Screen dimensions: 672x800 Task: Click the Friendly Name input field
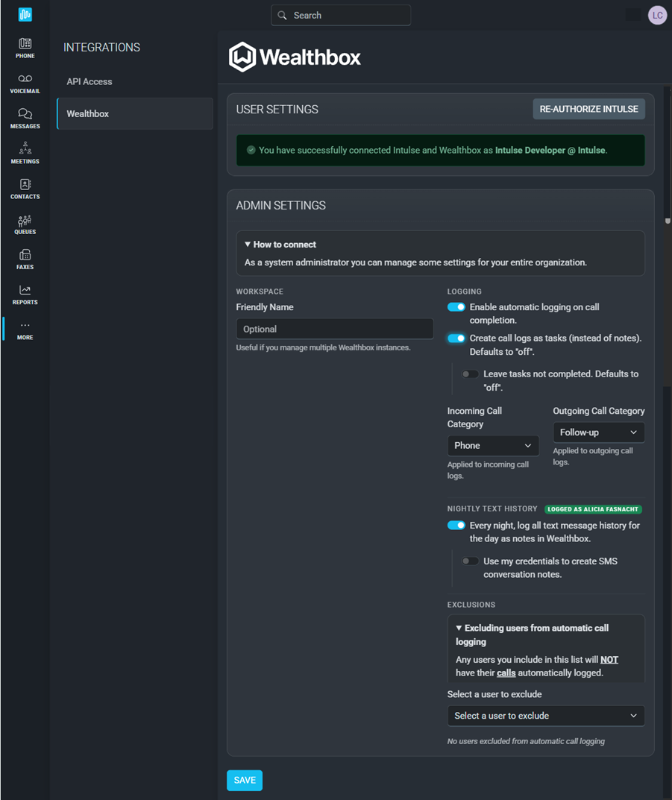click(x=335, y=329)
